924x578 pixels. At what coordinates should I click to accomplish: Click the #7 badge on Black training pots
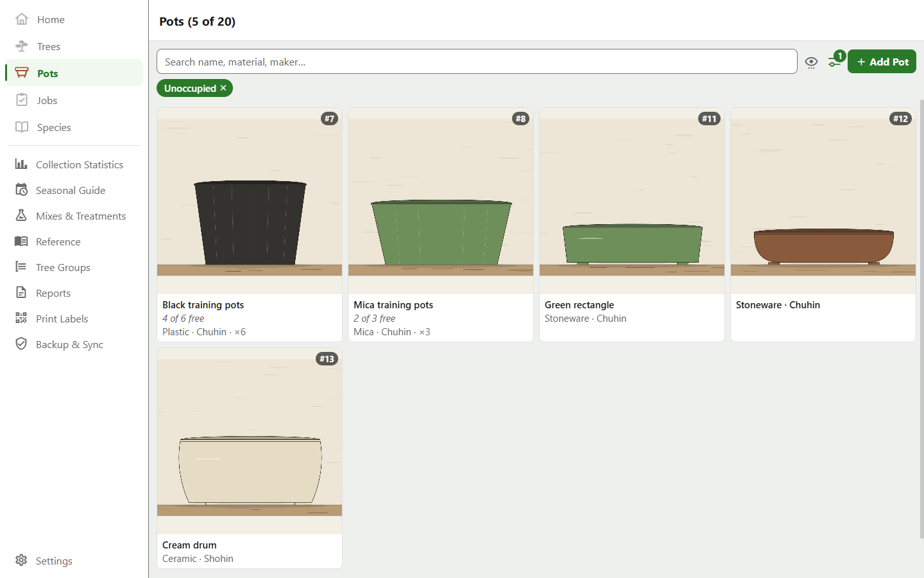[x=329, y=119]
